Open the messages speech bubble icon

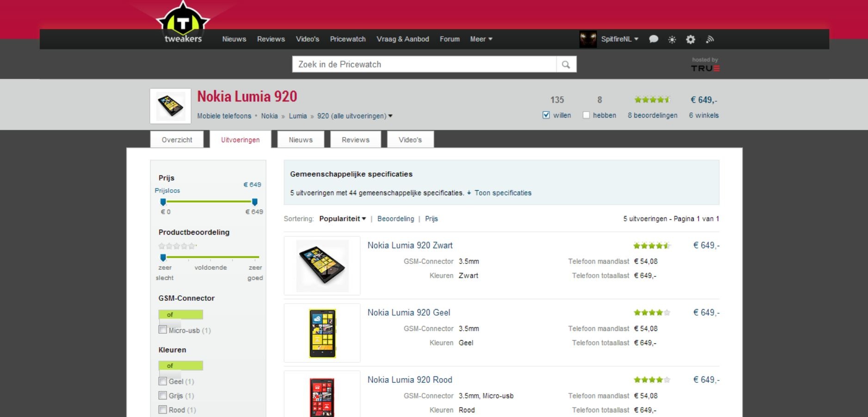pyautogui.click(x=653, y=39)
